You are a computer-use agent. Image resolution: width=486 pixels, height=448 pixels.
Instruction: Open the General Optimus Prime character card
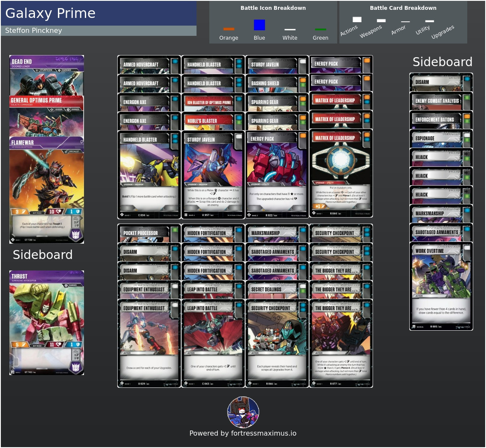(x=46, y=116)
